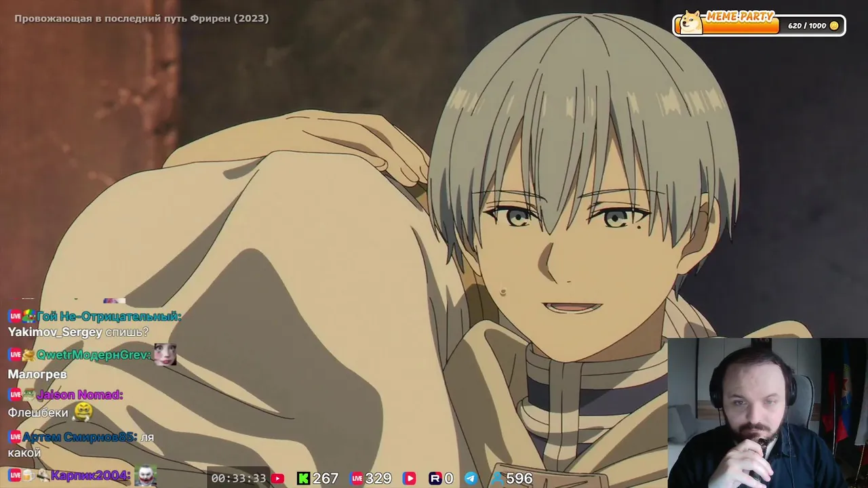Click the chat message Малогрев
868x488 pixels.
pyautogui.click(x=37, y=374)
